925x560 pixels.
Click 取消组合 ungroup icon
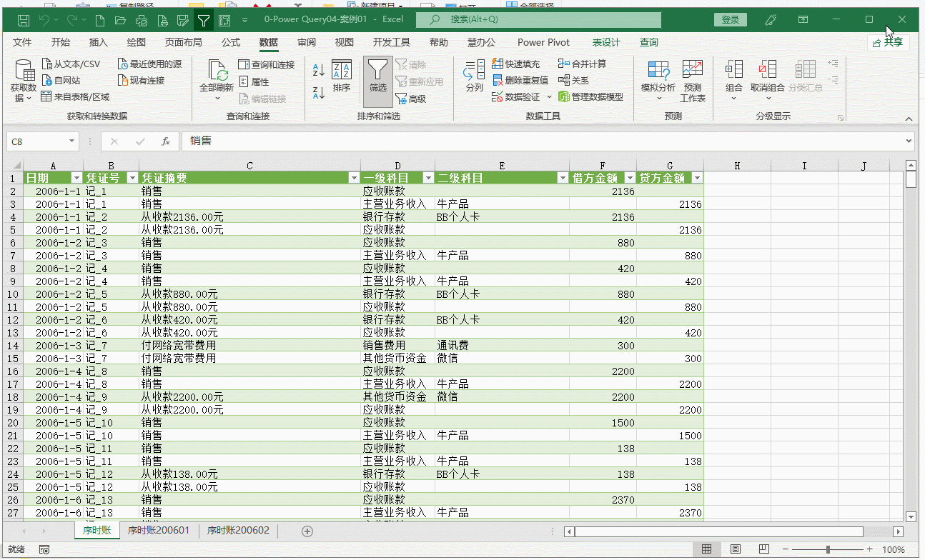[x=768, y=69]
